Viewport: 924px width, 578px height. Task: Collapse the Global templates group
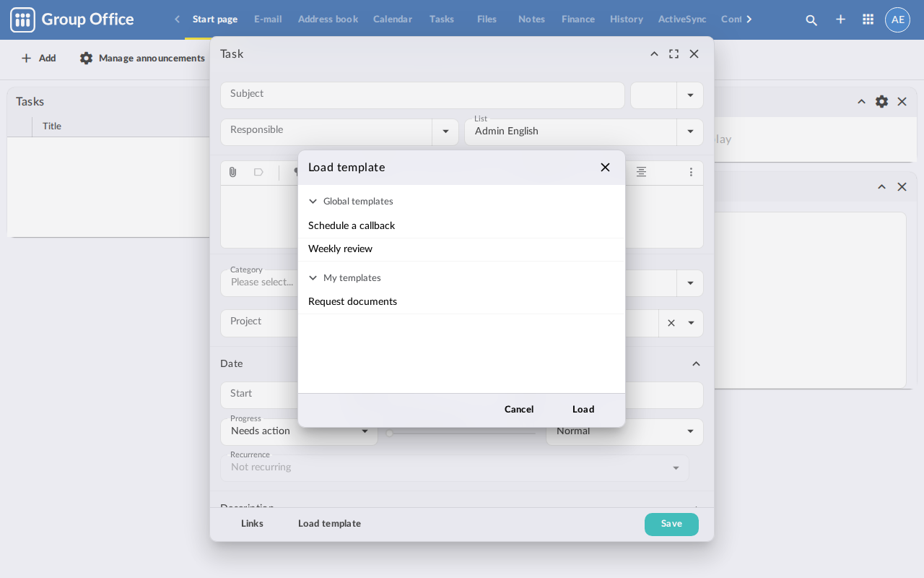[x=313, y=202]
